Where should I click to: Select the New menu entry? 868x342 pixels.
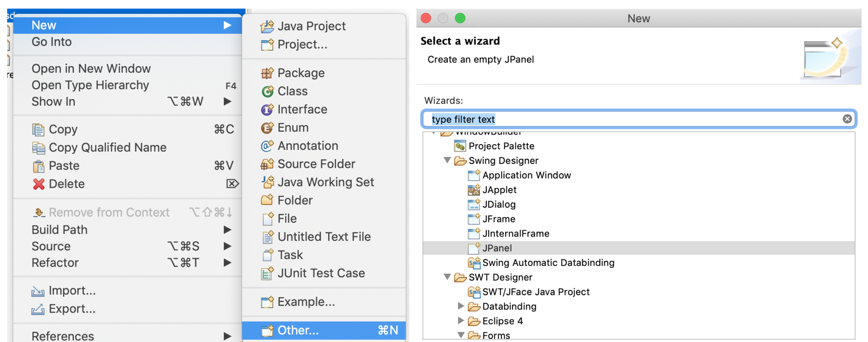(128, 25)
